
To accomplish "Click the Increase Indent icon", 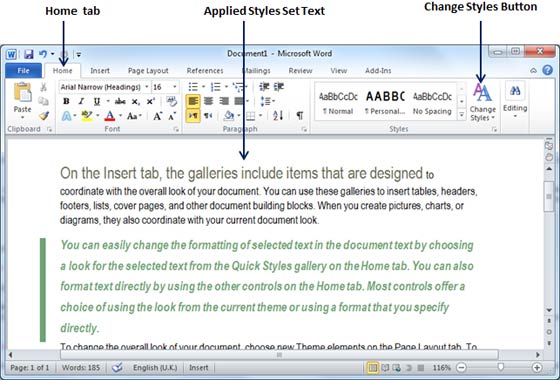I will (279, 87).
